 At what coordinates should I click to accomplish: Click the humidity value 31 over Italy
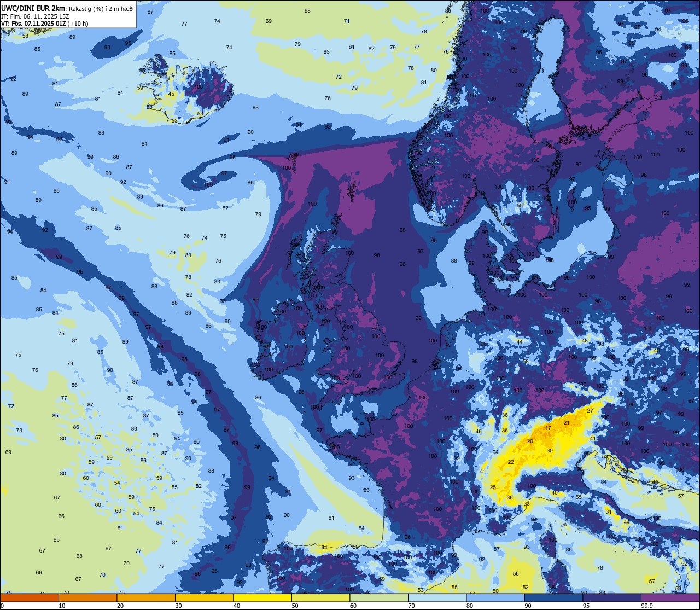(608, 512)
